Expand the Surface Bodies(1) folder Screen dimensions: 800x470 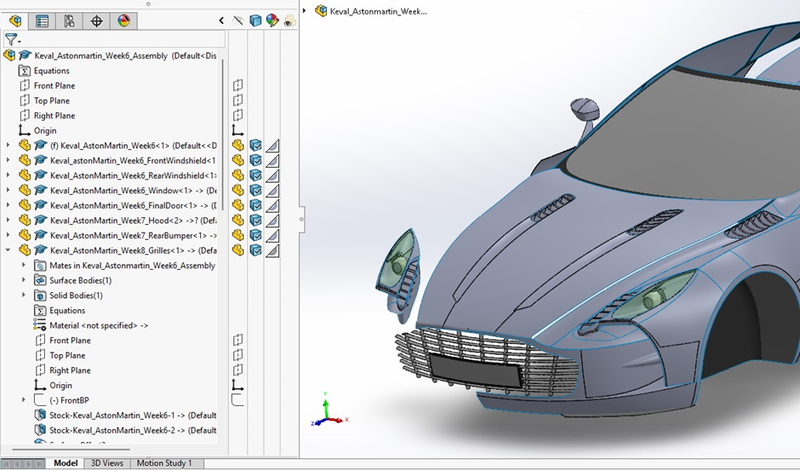coord(23,280)
